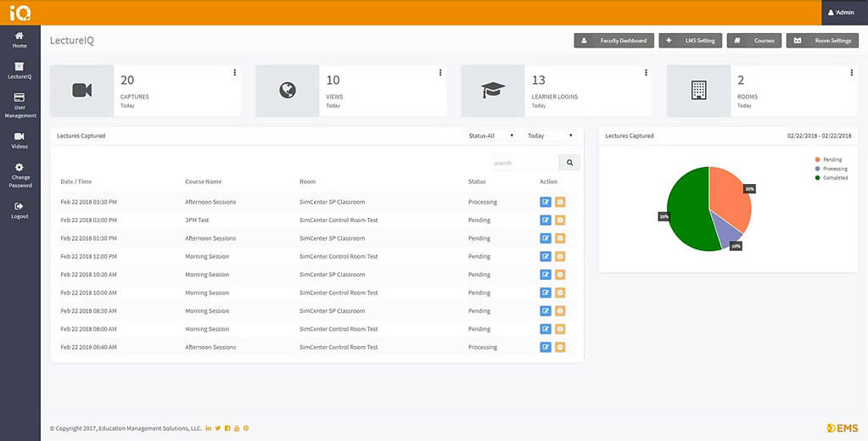Open LectureIQ in the left sidebar

click(x=20, y=70)
